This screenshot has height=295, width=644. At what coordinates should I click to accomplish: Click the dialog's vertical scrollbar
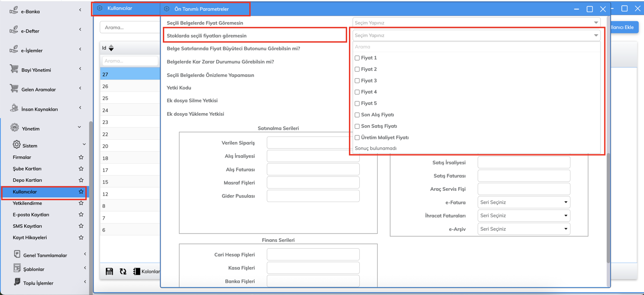[x=608, y=207]
